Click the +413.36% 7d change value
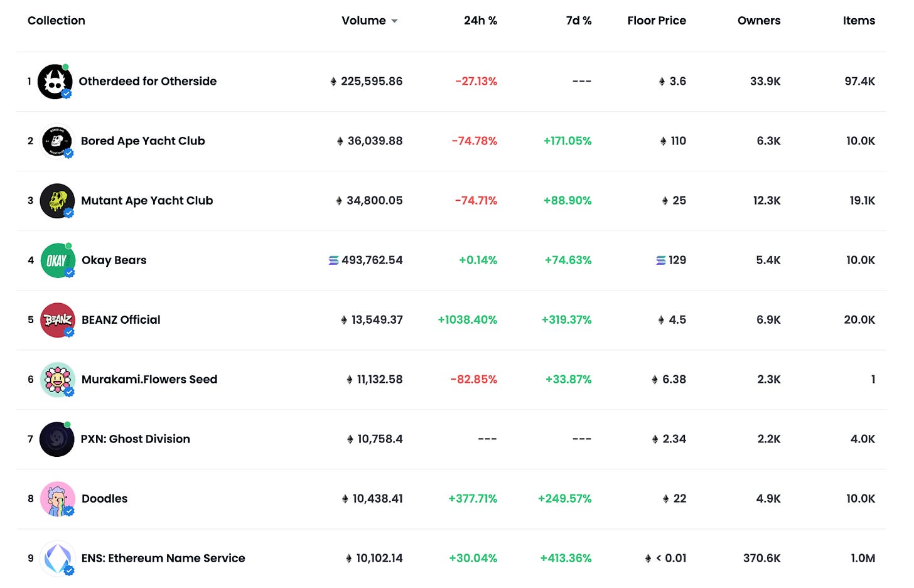The image size is (914, 588). (x=566, y=559)
